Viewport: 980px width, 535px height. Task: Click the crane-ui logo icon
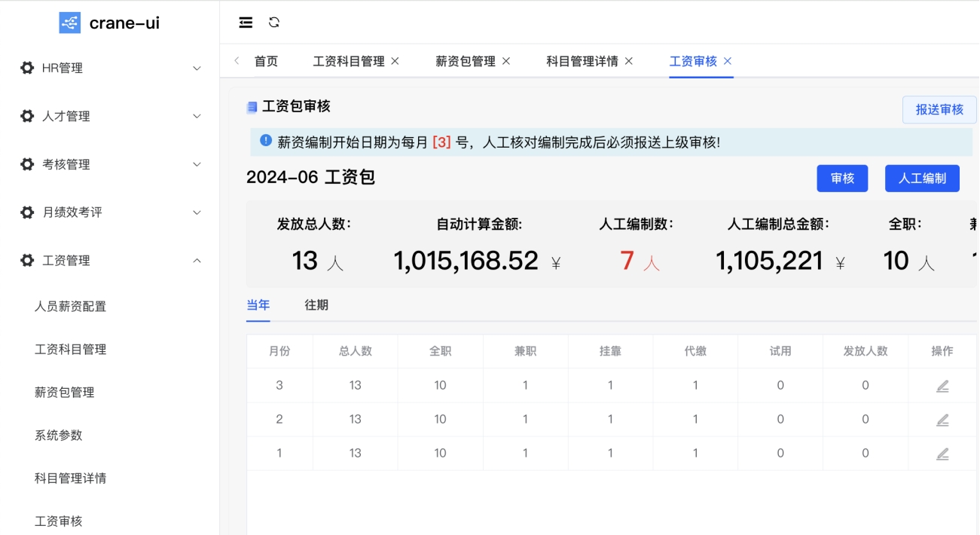coord(69,23)
